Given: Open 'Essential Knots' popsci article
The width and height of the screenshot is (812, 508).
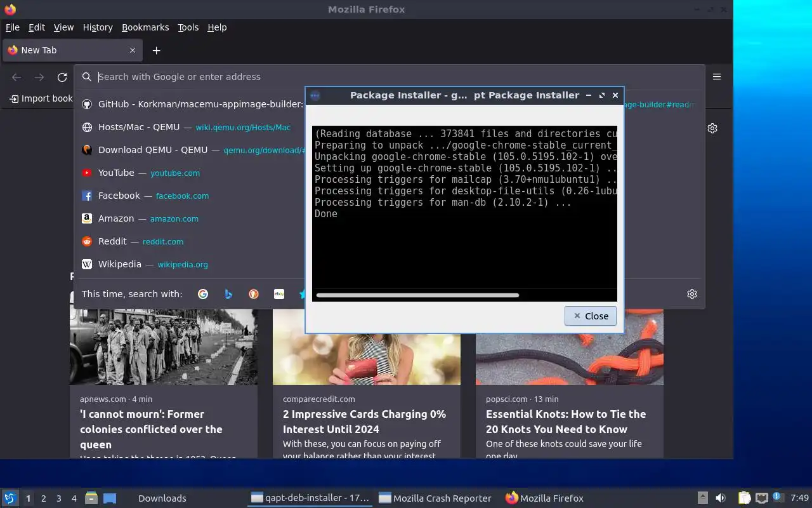Looking at the screenshot, I should [566, 422].
